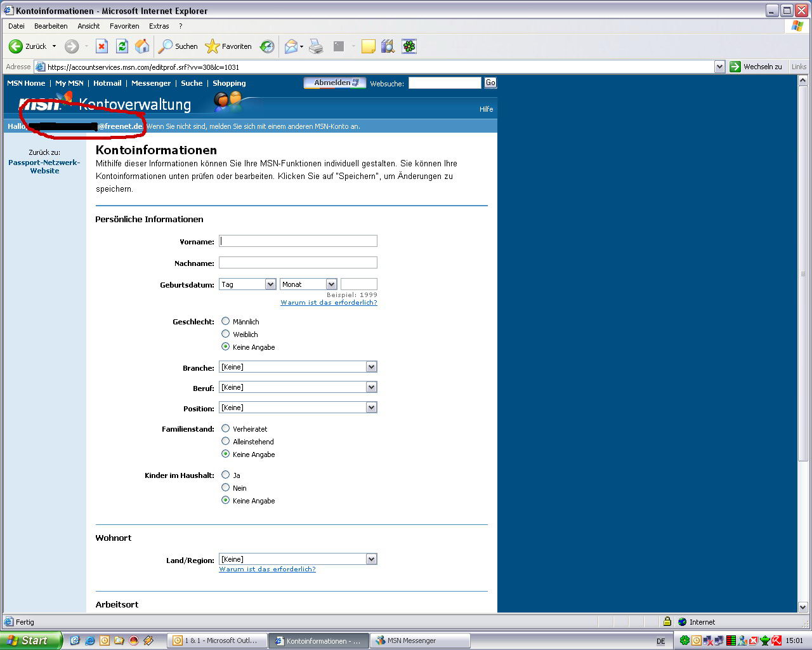Refresh the page with the green arrows icon

[x=122, y=46]
